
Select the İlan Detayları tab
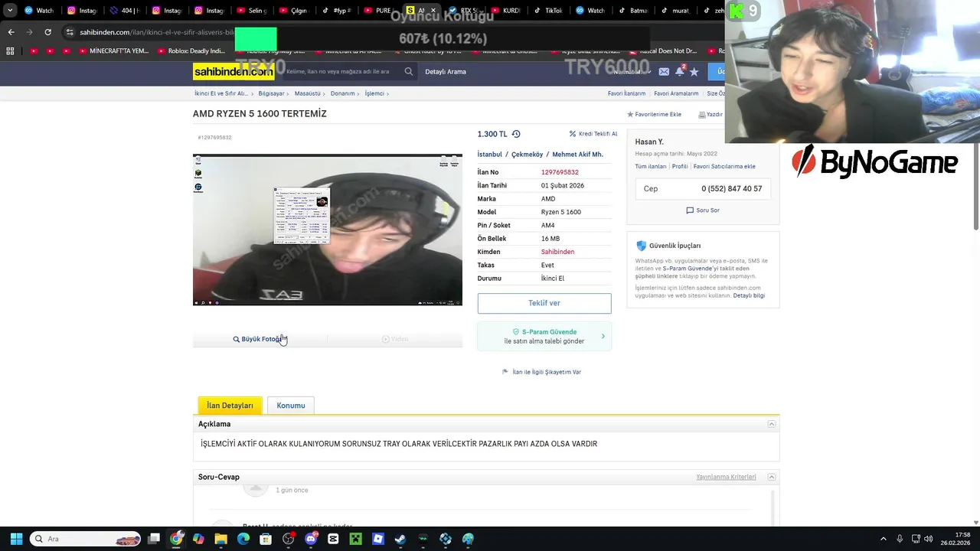point(230,406)
